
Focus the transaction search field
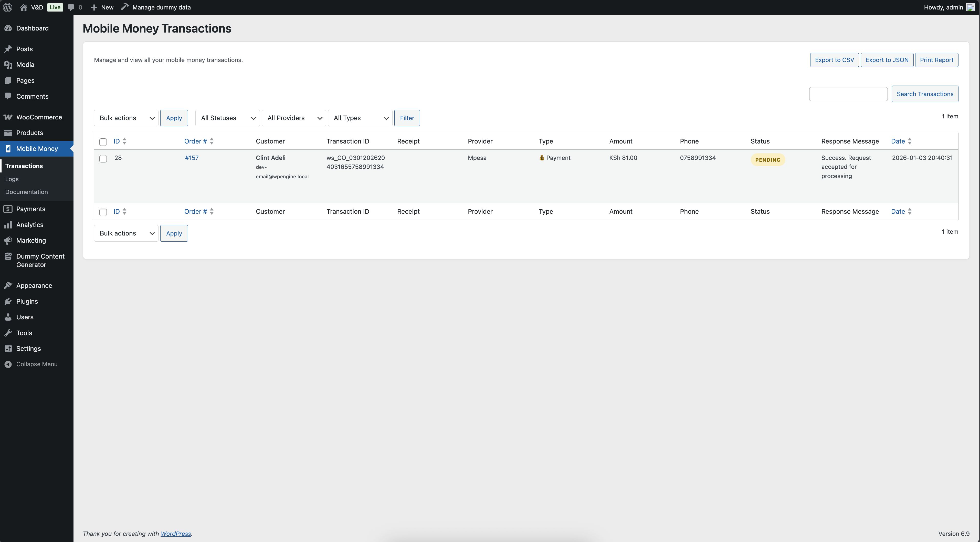(x=848, y=94)
